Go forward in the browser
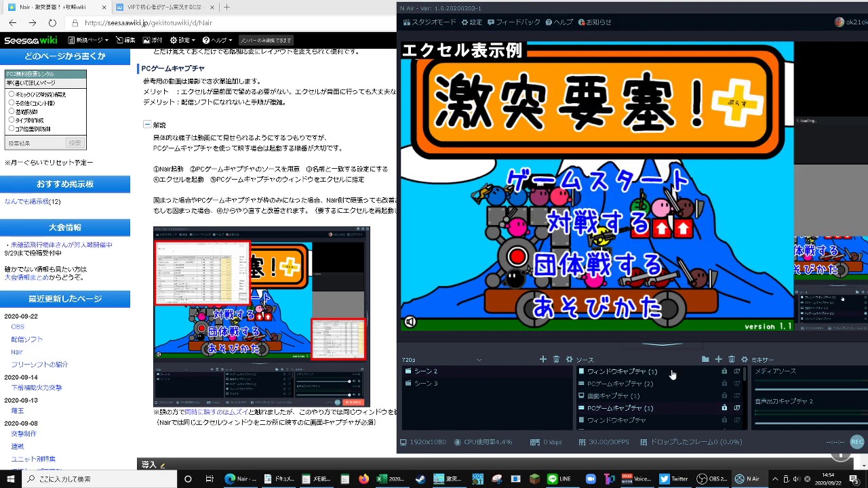Viewport: 868px width, 488px height. [x=32, y=22]
